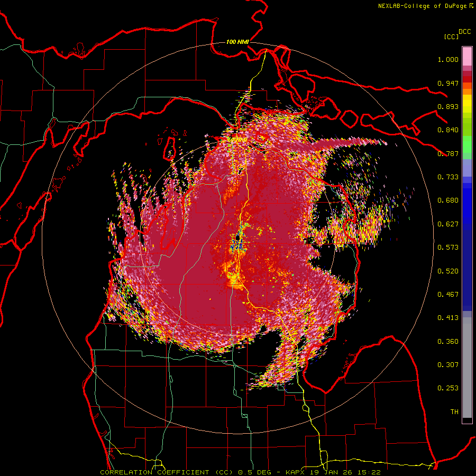Click the 0.947 legend value
Image resolution: width=476 pixels, height=476 pixels.
(x=448, y=83)
